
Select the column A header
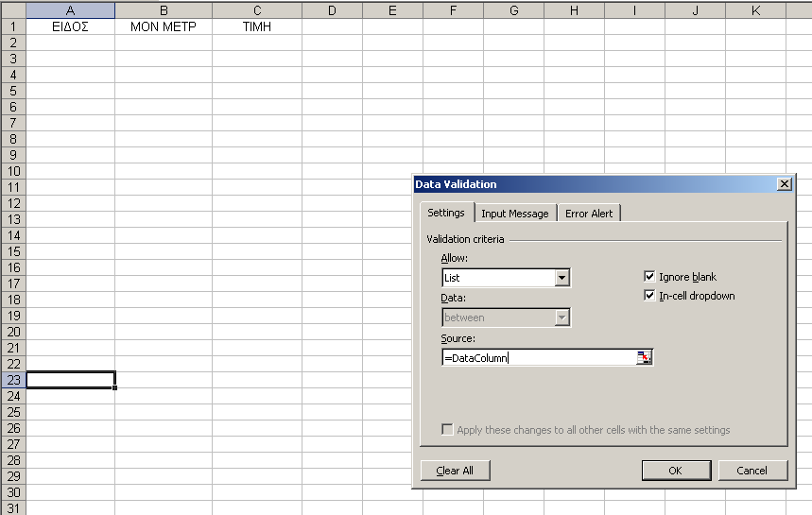click(70, 10)
